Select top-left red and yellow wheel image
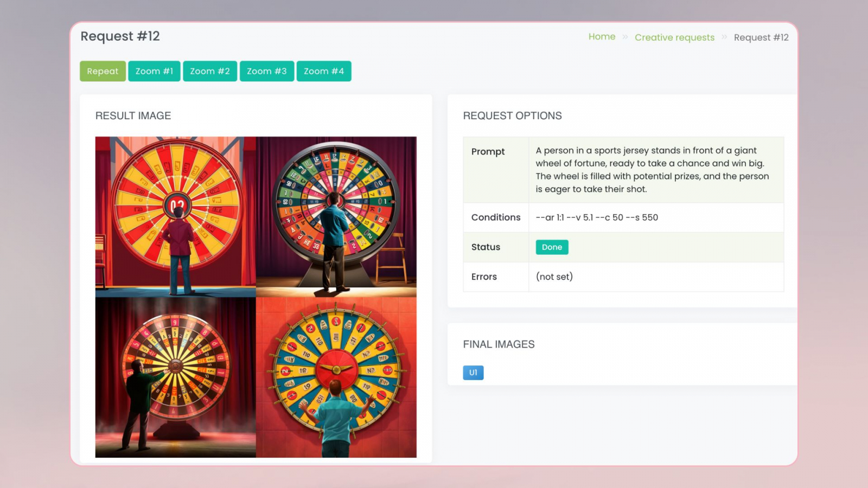 click(176, 217)
